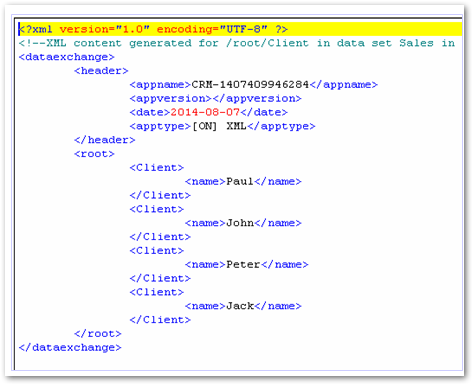The height and width of the screenshot is (385, 473).
Task: Click the name value John
Action: [240, 223]
